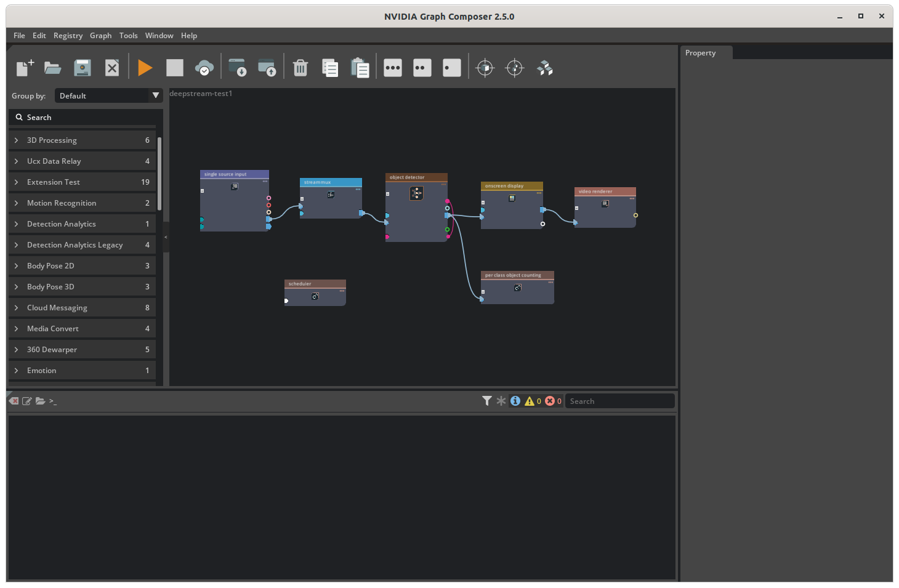Open the Help menu
Screen dimensions: 899x588
(189, 36)
